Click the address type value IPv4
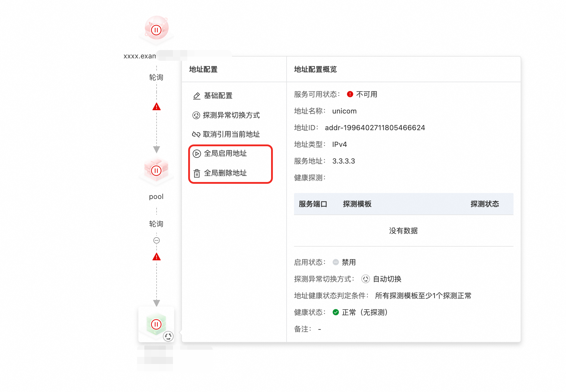This screenshot has width=566, height=392. [x=339, y=144]
